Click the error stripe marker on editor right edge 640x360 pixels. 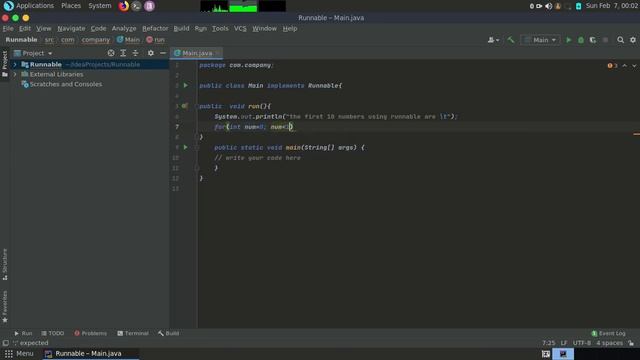click(636, 134)
